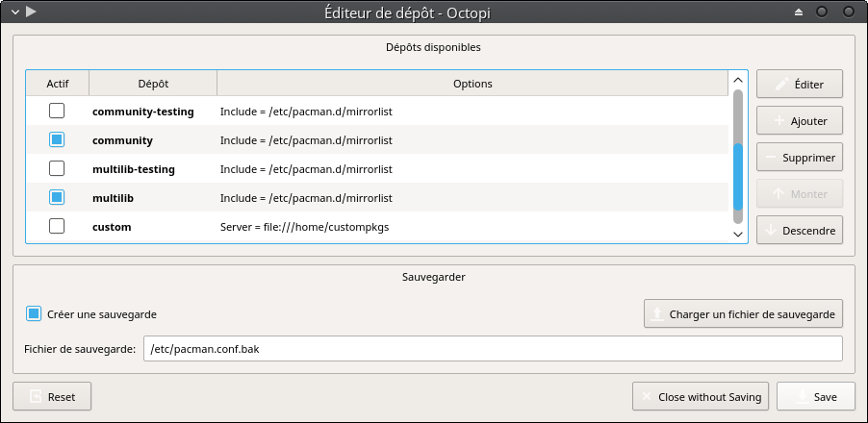Click the Reset button icon

36,396
